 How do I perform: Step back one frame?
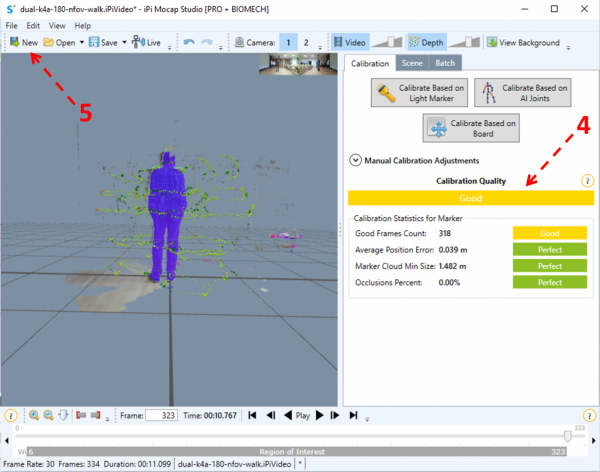[271, 415]
